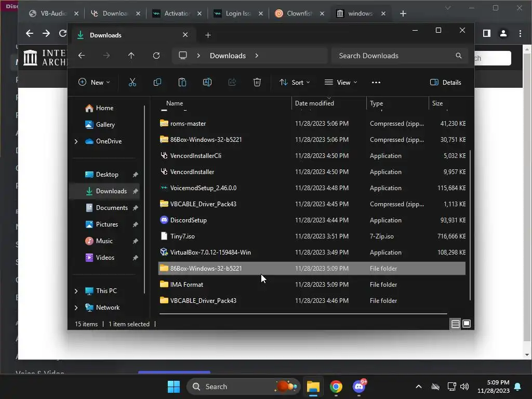Open a new Chrome browser tab
Viewport: 532px width, 399px height.
click(403, 14)
